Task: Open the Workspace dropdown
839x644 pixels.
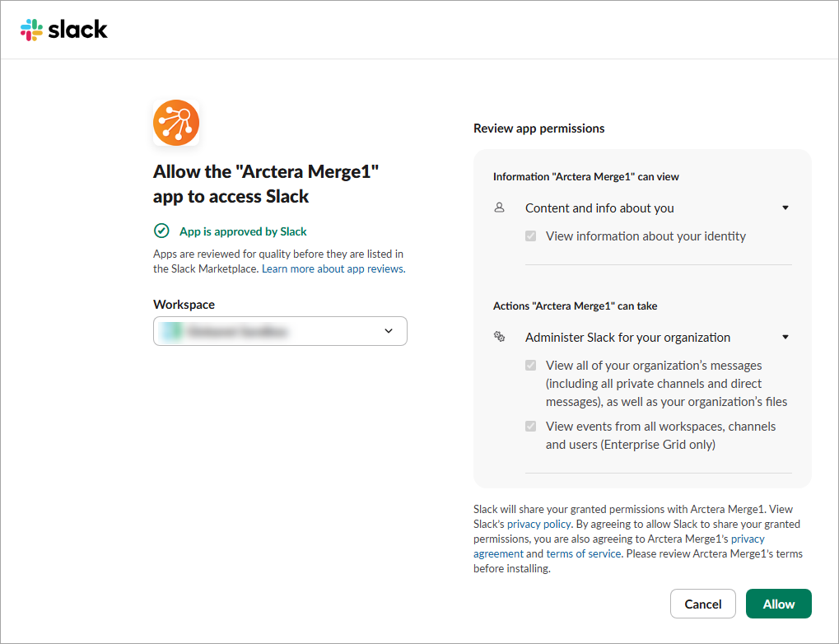Action: [280, 331]
